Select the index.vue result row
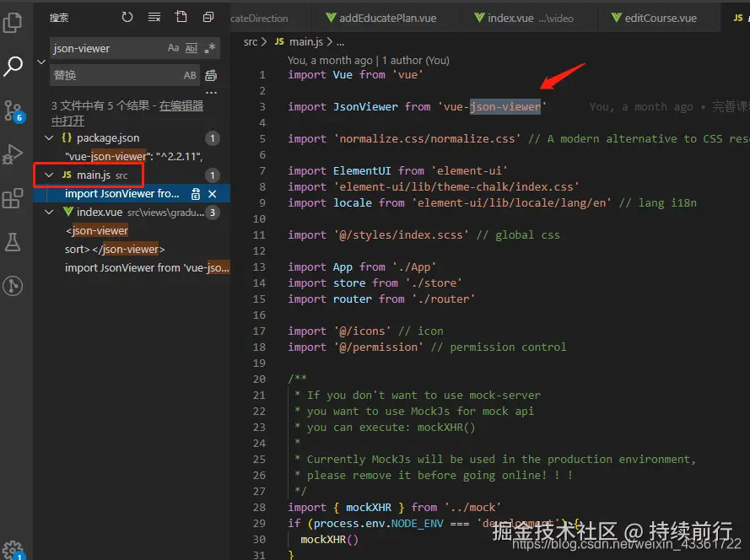750x560 pixels. 132,212
